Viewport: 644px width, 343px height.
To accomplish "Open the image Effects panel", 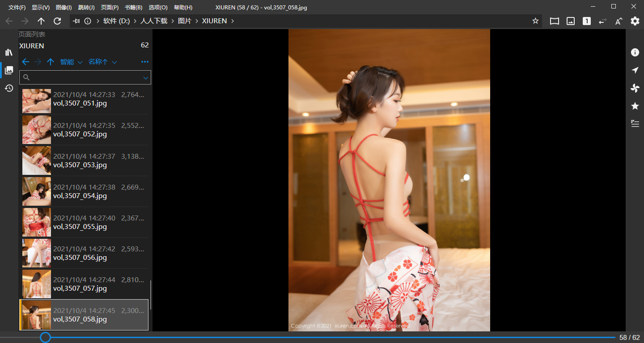I will tap(635, 88).
